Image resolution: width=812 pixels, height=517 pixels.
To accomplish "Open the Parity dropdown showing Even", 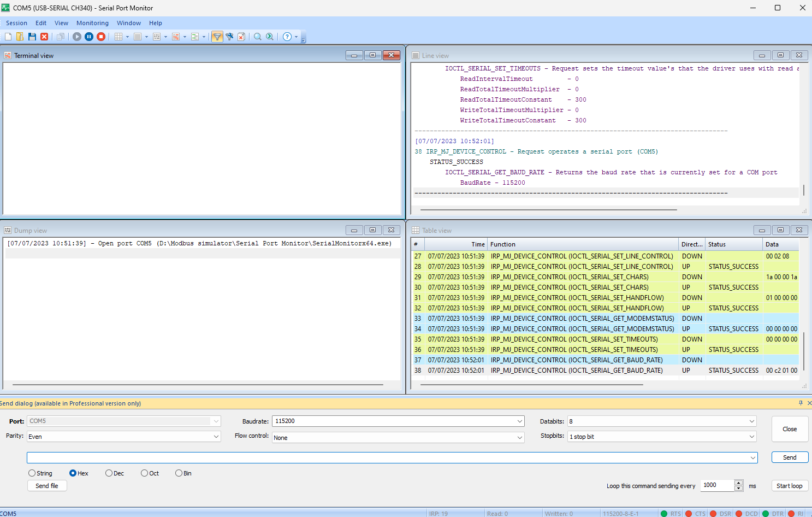I will (x=216, y=437).
